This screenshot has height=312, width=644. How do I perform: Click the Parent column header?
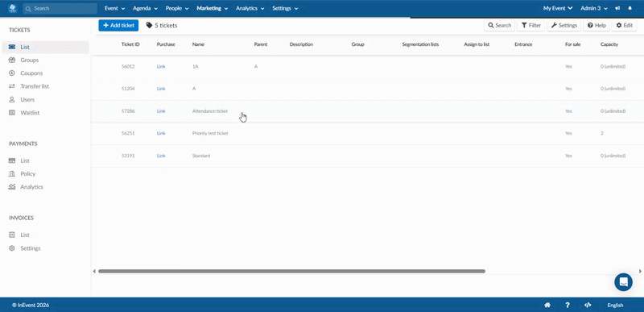tap(261, 44)
